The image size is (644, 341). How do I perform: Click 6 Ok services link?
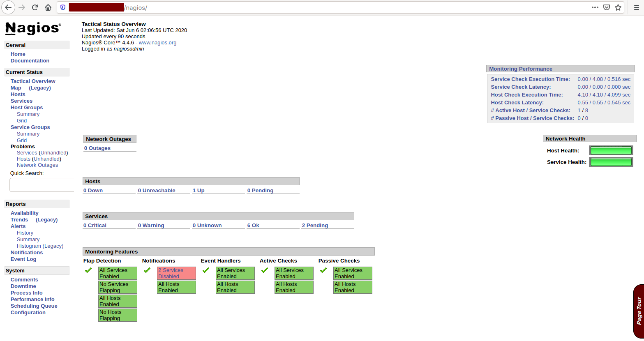coord(253,226)
